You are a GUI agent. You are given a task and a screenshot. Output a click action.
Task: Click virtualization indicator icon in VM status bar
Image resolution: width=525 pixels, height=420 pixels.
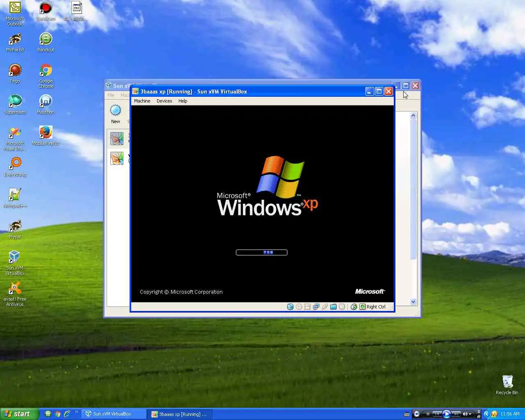coord(342,307)
